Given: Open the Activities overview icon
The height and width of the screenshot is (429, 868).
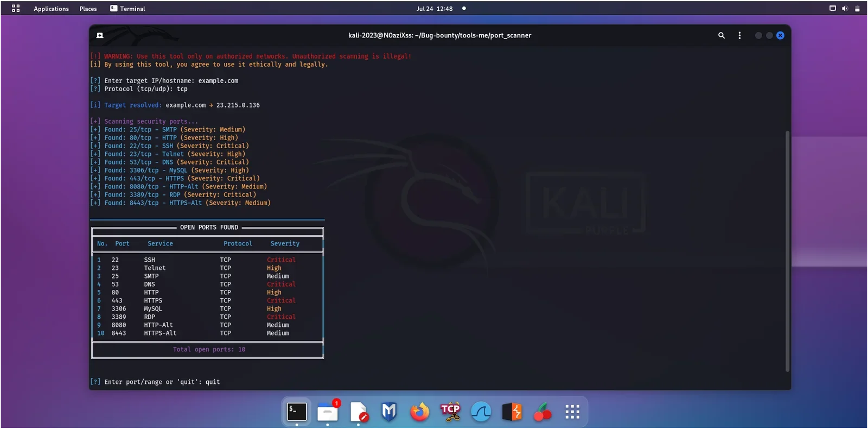Looking at the screenshot, I should (16, 8).
